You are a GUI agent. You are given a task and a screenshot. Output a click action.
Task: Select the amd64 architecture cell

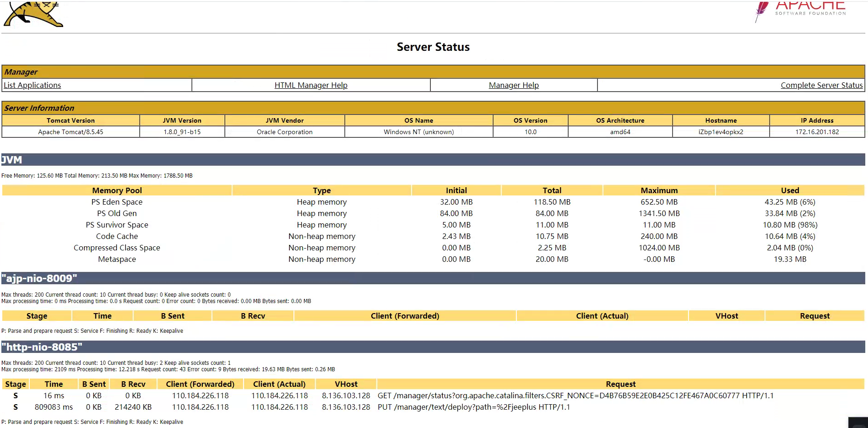[x=620, y=132]
